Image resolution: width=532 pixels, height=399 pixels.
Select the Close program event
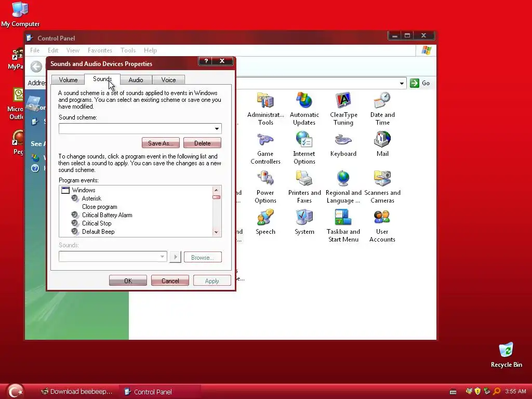click(99, 207)
